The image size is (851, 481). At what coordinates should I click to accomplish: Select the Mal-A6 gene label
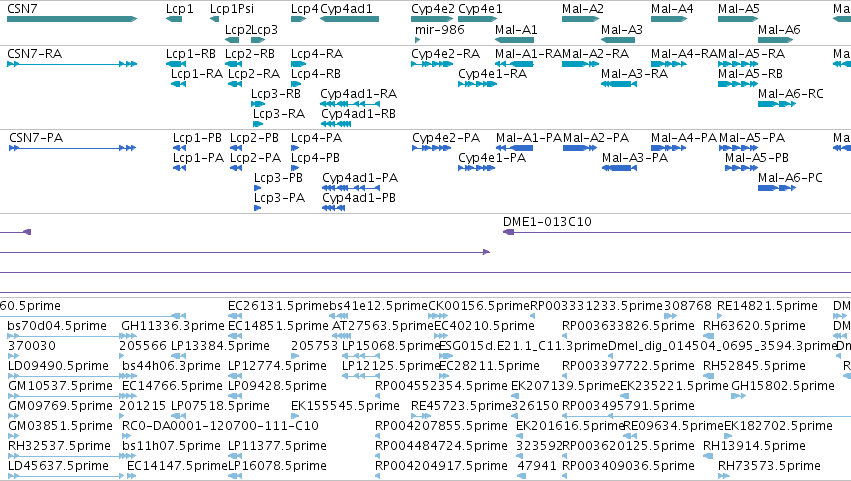point(779,29)
